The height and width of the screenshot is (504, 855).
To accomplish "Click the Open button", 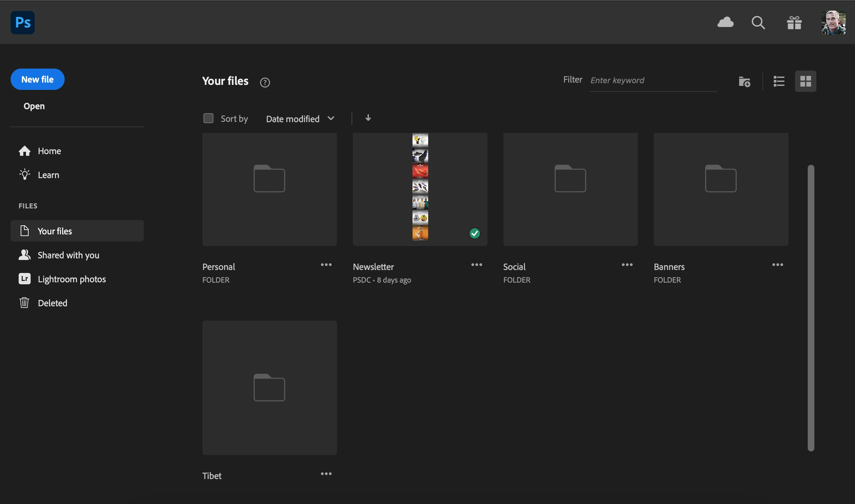I will pyautogui.click(x=34, y=106).
